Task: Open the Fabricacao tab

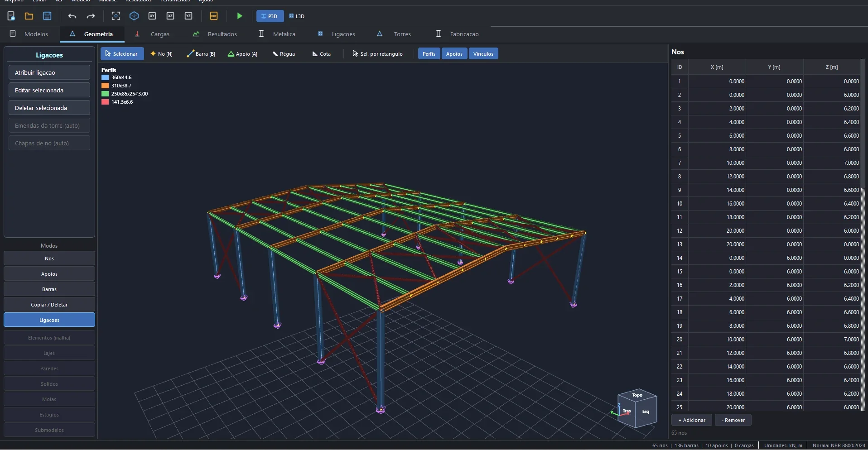Action: pyautogui.click(x=457, y=34)
